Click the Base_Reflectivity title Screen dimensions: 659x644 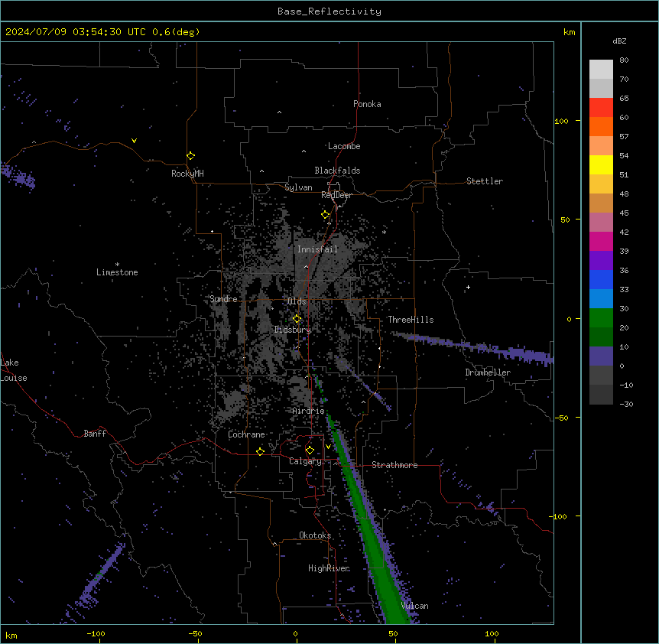329,11
